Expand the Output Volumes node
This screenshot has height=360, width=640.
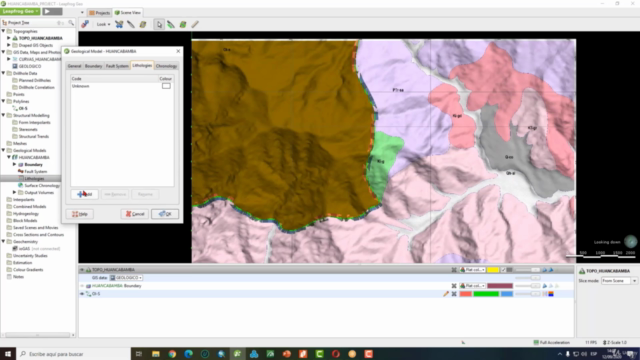coord(15,192)
